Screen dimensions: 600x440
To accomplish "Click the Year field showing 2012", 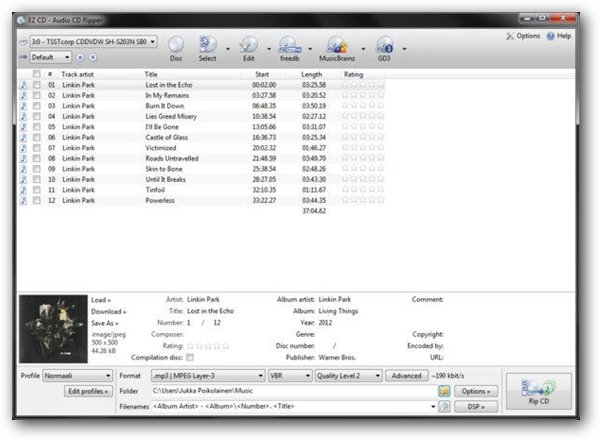I will (325, 323).
